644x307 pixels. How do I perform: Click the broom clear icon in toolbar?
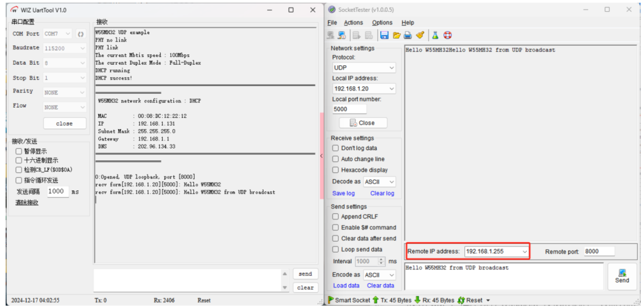420,35
